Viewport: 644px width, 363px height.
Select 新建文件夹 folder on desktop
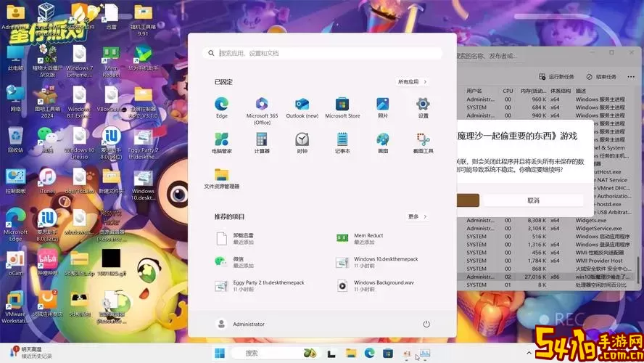click(x=111, y=181)
